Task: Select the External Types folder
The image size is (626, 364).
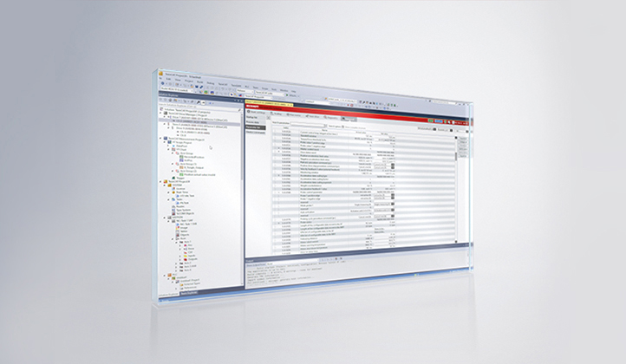Action: click(190, 283)
